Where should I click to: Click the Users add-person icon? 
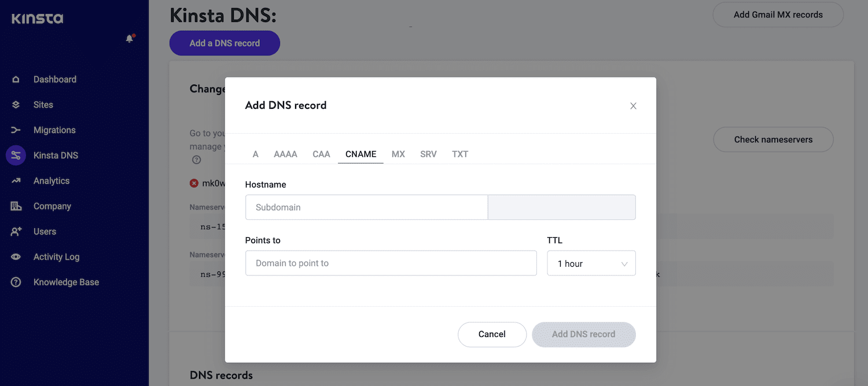(16, 231)
